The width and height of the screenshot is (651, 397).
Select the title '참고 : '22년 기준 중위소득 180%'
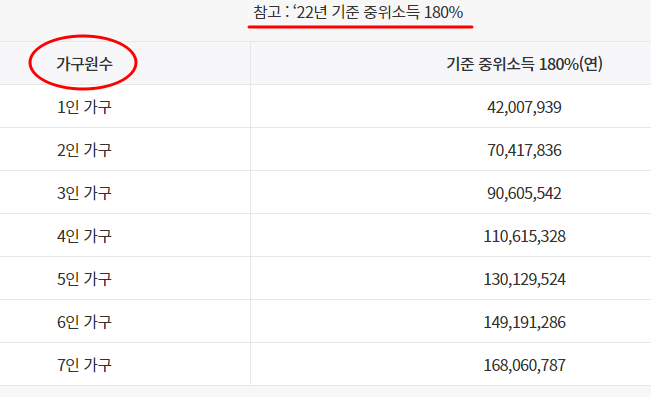[358, 12]
